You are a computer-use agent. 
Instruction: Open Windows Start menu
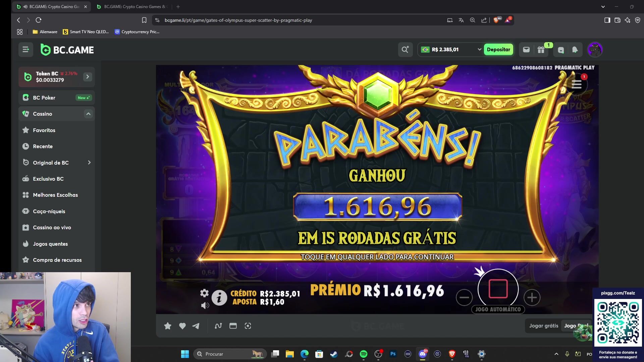click(x=185, y=354)
